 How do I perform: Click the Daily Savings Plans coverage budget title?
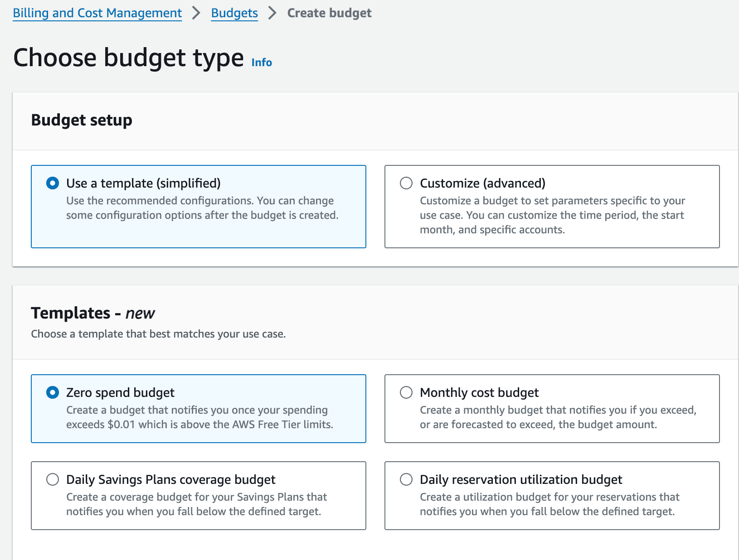pyautogui.click(x=170, y=479)
